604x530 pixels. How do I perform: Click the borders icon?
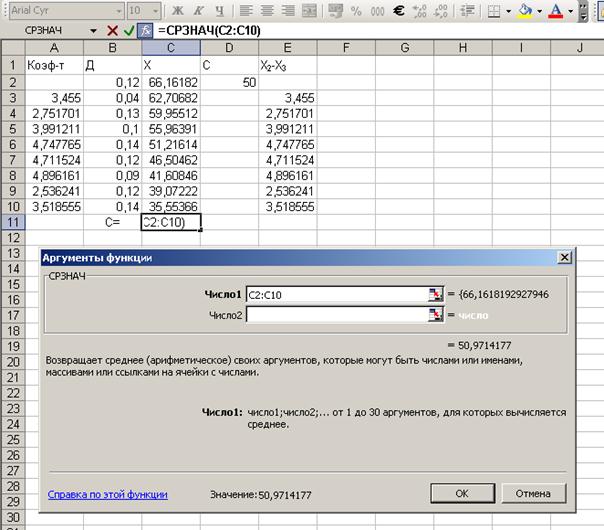pos(494,10)
